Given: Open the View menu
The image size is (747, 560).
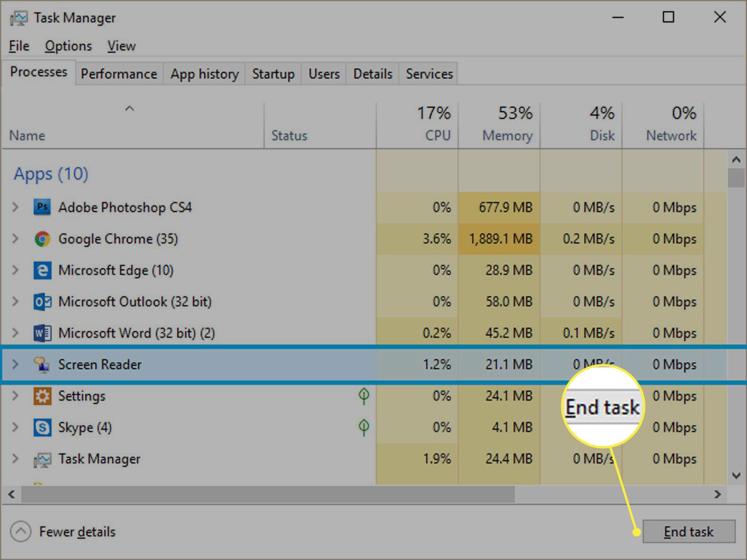Looking at the screenshot, I should (121, 46).
